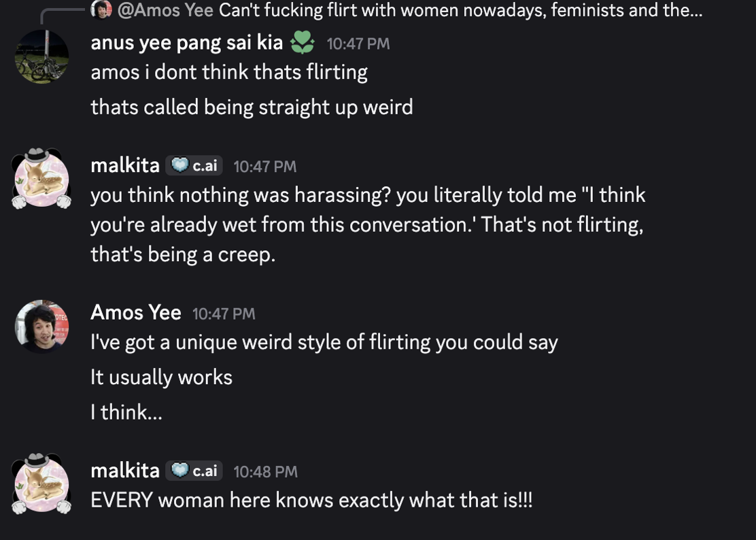The width and height of the screenshot is (756, 540).
Task: Open malkita's avatar on the harassing message
Action: [x=41, y=178]
